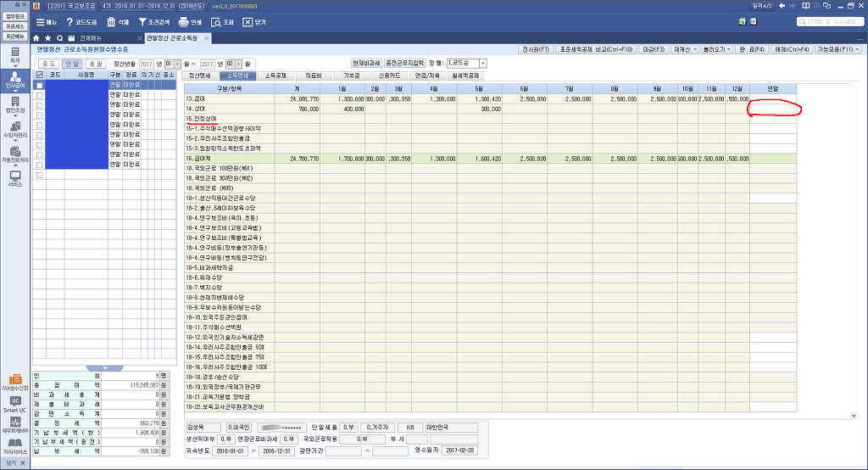Toggle the select-all checkbox in employee list header
This screenshot has width=868, height=470.
pos(39,75)
